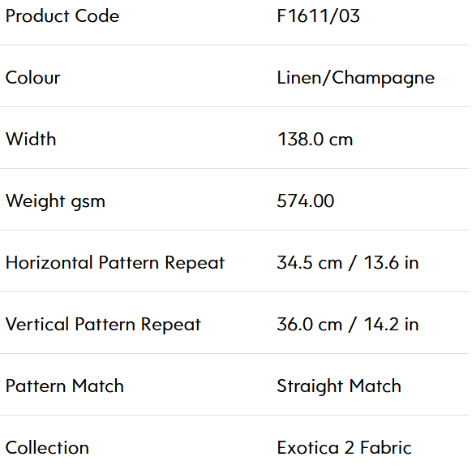Click the 574.00 weight value
Image resolution: width=476 pixels, height=474 pixels.
(x=306, y=201)
